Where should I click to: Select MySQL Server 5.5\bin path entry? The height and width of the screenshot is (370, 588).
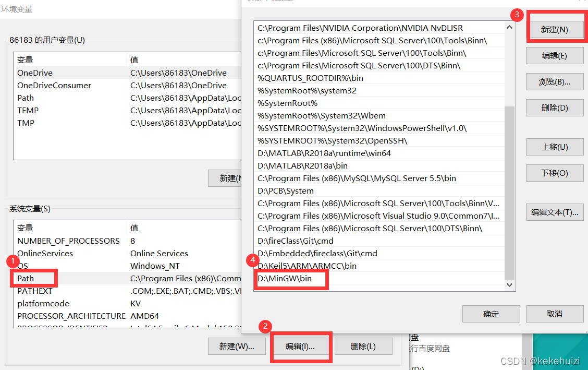379,178
